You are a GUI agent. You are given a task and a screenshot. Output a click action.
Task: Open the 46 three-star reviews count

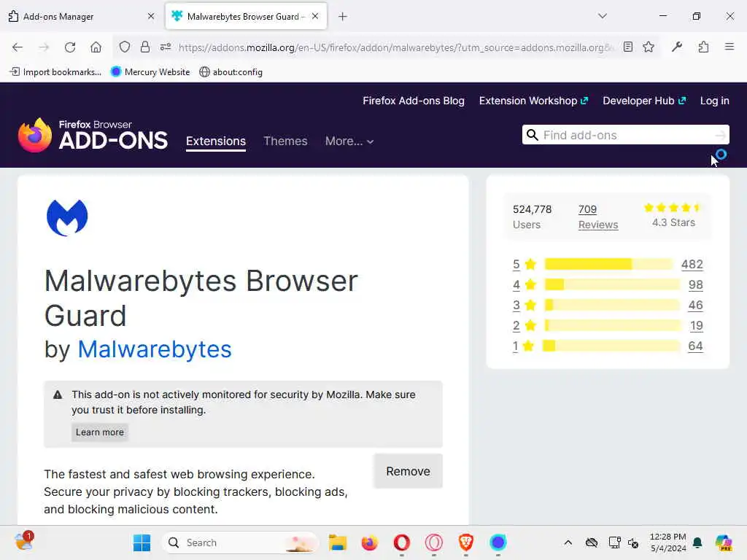coord(695,306)
